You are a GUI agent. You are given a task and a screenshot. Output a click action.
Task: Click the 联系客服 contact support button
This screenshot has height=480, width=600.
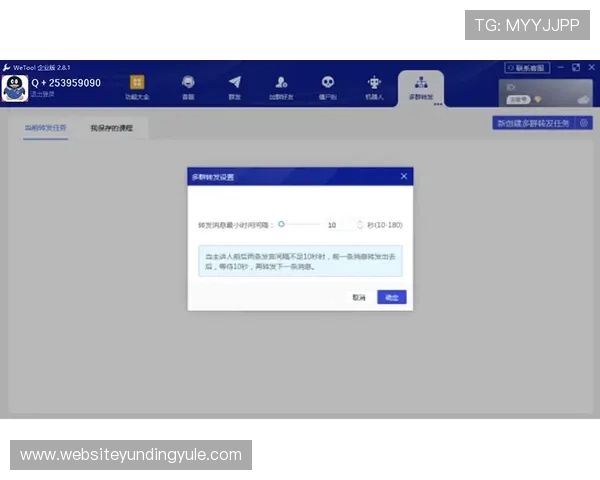527,68
